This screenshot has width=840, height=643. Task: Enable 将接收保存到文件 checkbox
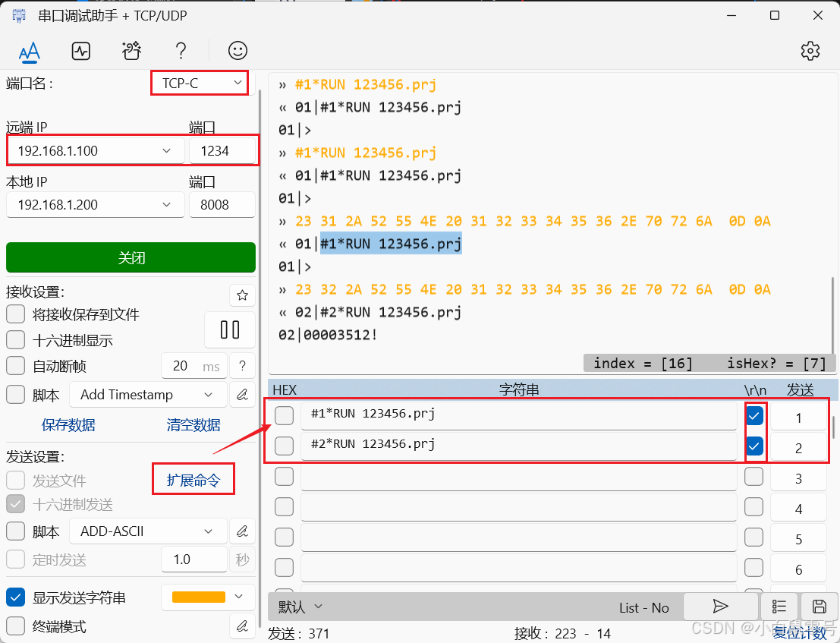[x=16, y=314]
